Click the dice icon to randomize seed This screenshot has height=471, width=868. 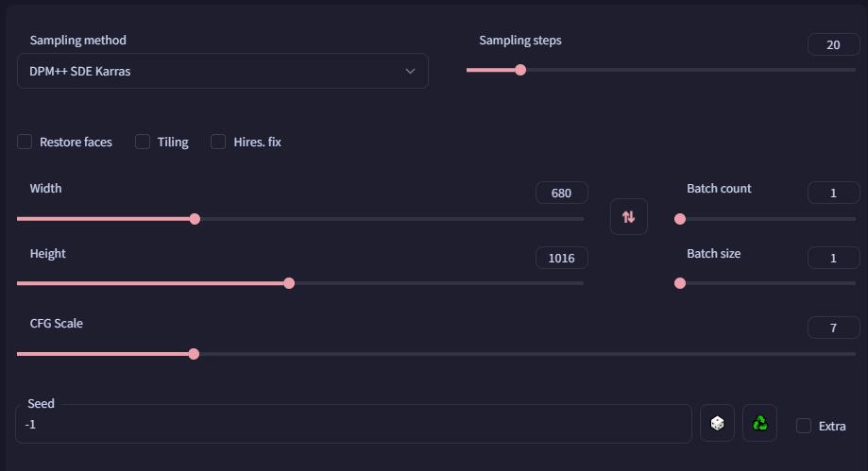[718, 424]
